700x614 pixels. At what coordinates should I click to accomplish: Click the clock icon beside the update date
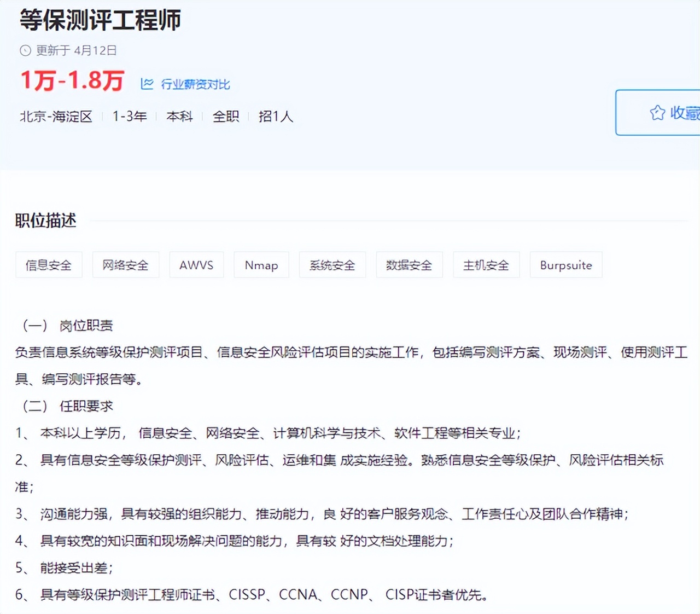coord(25,50)
